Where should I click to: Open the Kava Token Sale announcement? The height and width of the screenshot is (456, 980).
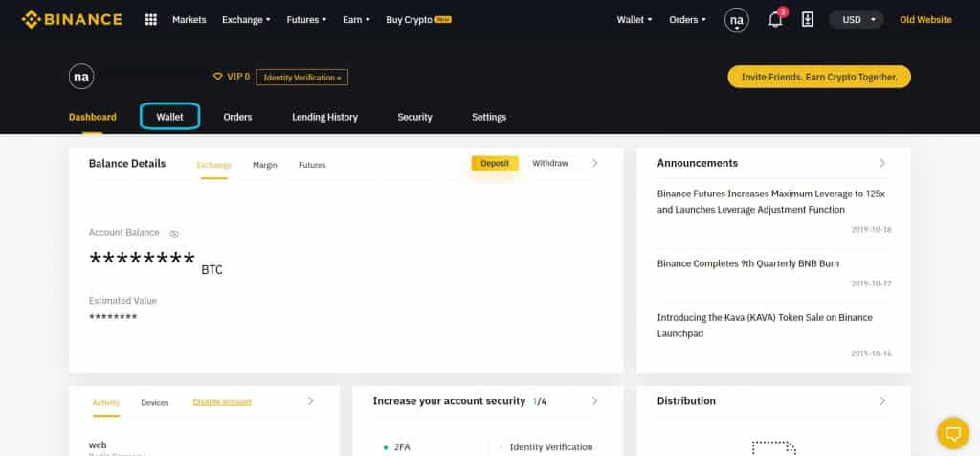coord(765,326)
